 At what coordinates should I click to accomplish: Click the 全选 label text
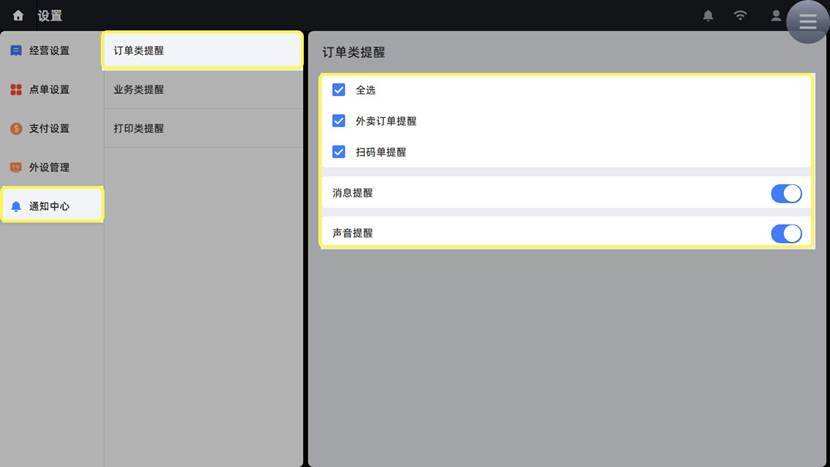click(x=365, y=90)
